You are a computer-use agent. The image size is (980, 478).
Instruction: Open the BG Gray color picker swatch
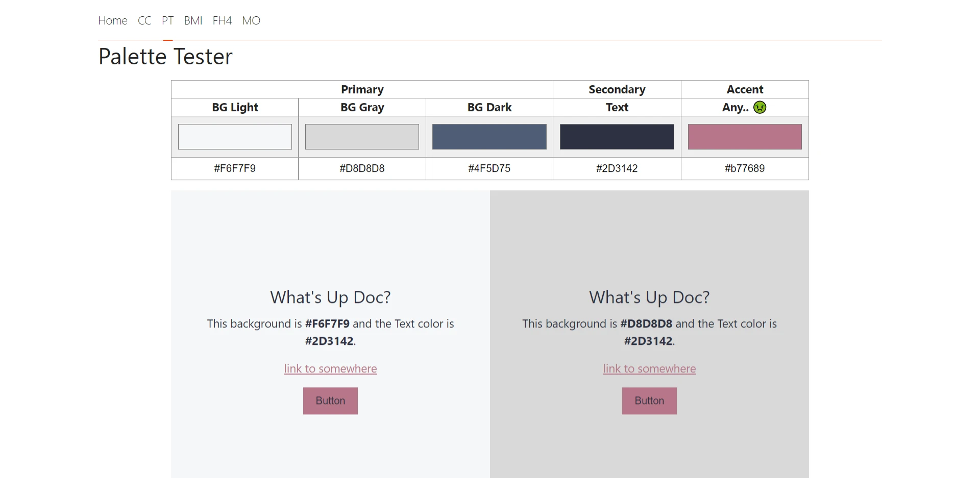362,137
